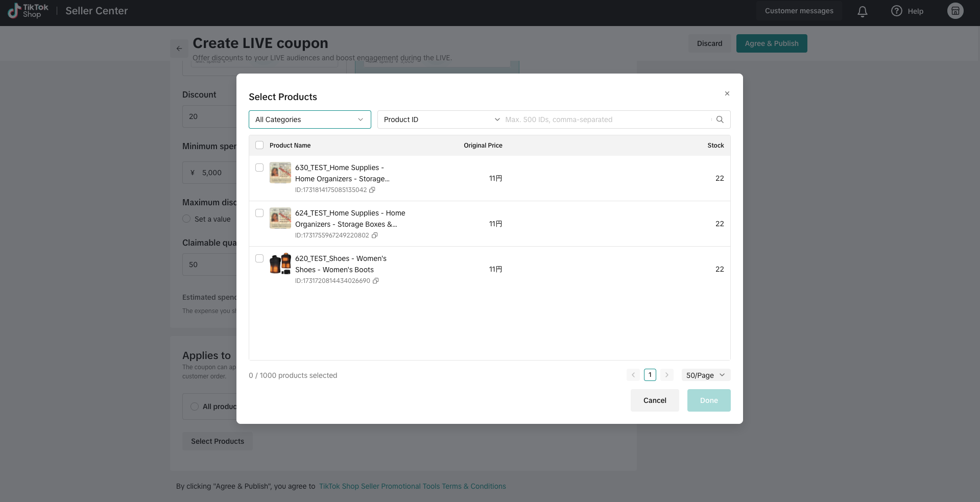This screenshot has width=980, height=502.
Task: Copy ID of 620_TEST Shoes product
Action: click(376, 281)
